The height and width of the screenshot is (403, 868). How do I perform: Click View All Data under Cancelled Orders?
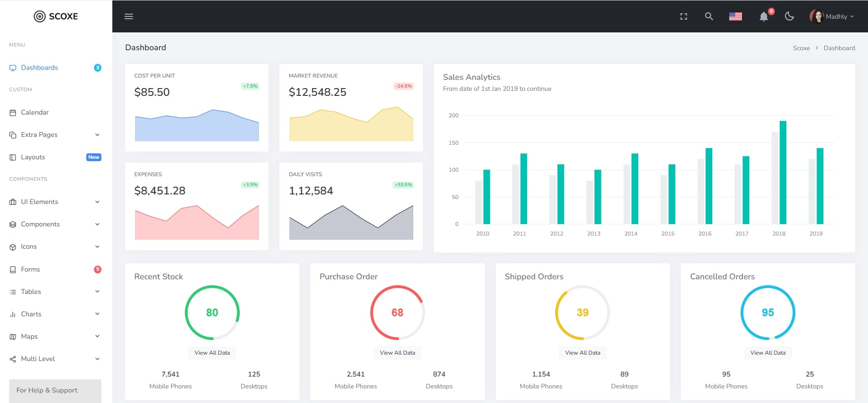click(768, 353)
